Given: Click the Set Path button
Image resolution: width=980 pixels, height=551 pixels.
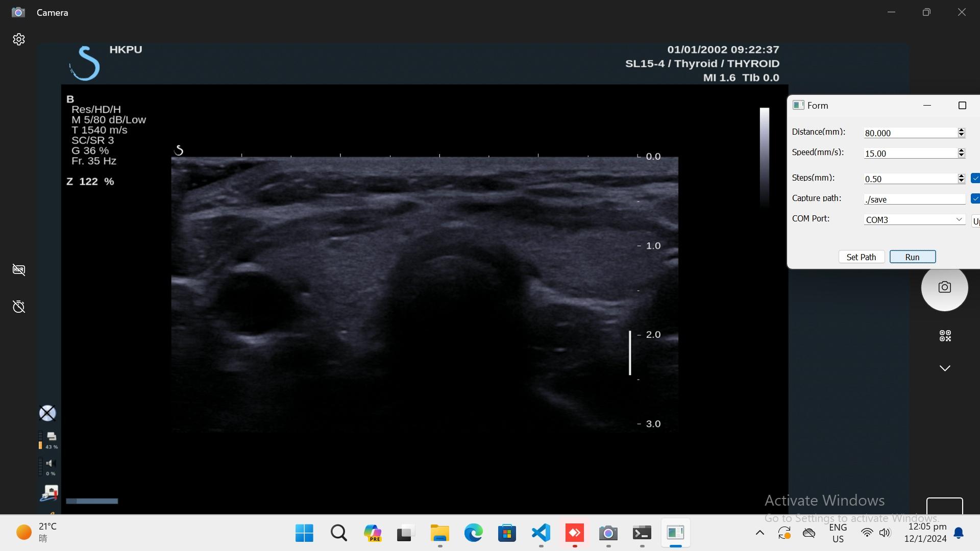Looking at the screenshot, I should 861,257.
